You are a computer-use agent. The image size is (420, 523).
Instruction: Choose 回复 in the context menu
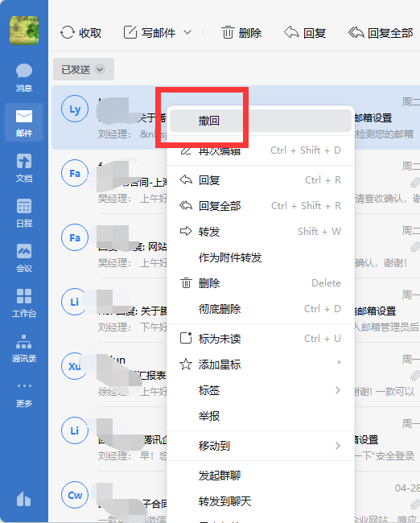tap(261, 180)
